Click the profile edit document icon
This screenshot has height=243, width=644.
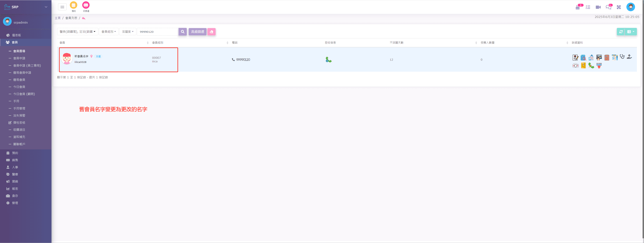575,58
